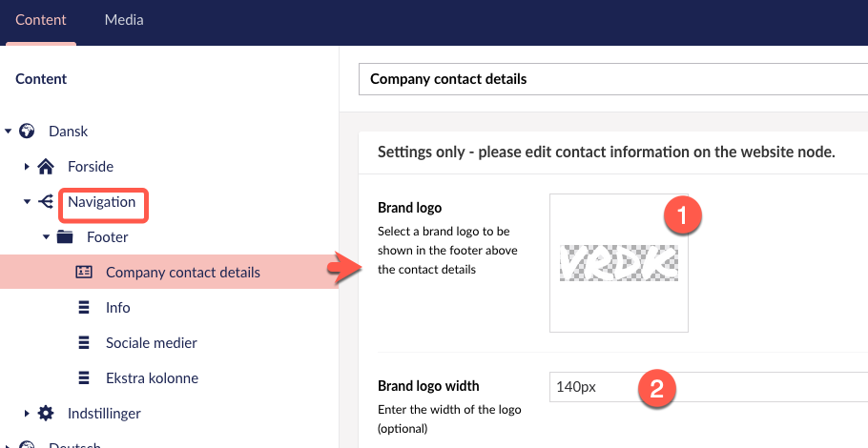Expand the Indstillinger node arrow
The image size is (868, 448).
click(27, 413)
